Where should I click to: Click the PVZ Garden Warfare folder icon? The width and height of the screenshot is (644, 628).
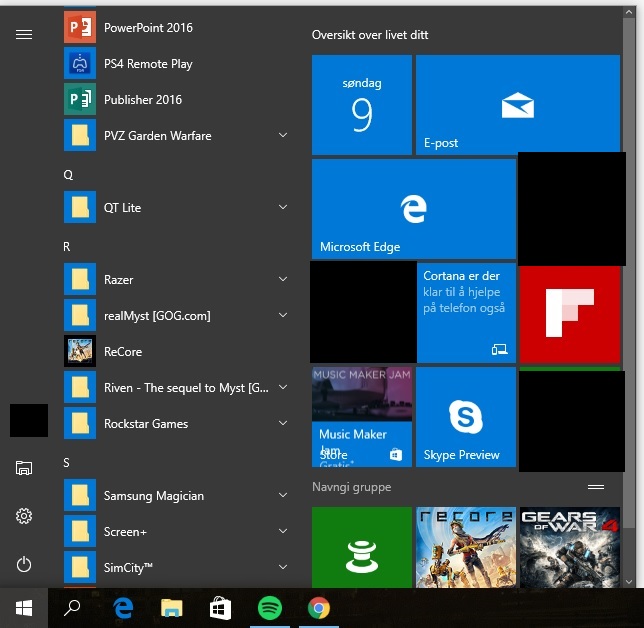[80, 135]
